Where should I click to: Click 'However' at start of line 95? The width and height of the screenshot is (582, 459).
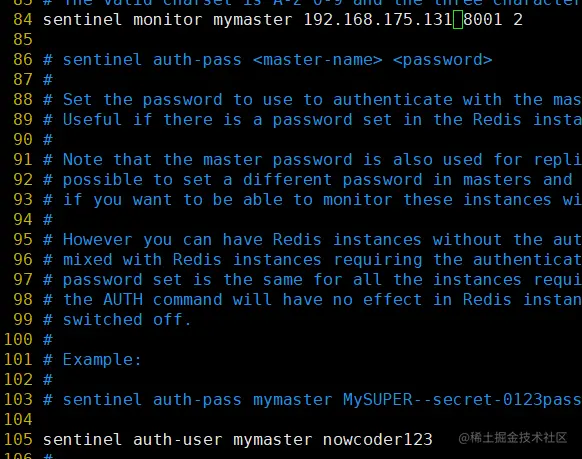click(x=98, y=240)
